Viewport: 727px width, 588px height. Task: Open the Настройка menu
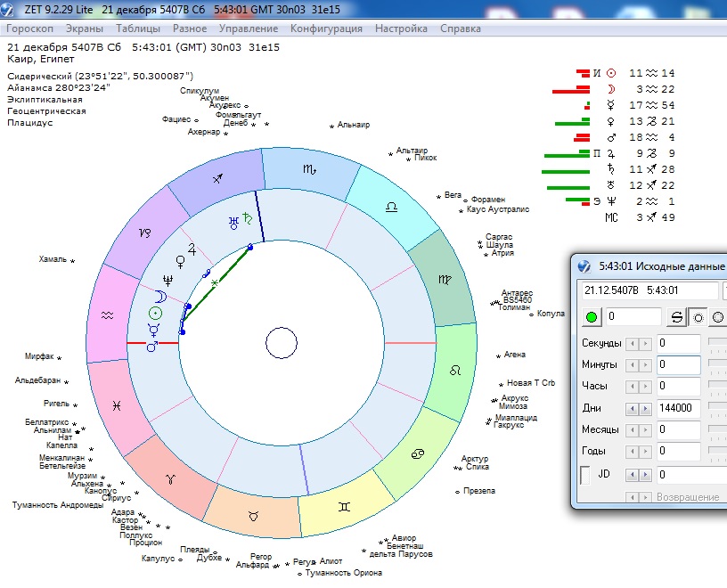click(401, 29)
